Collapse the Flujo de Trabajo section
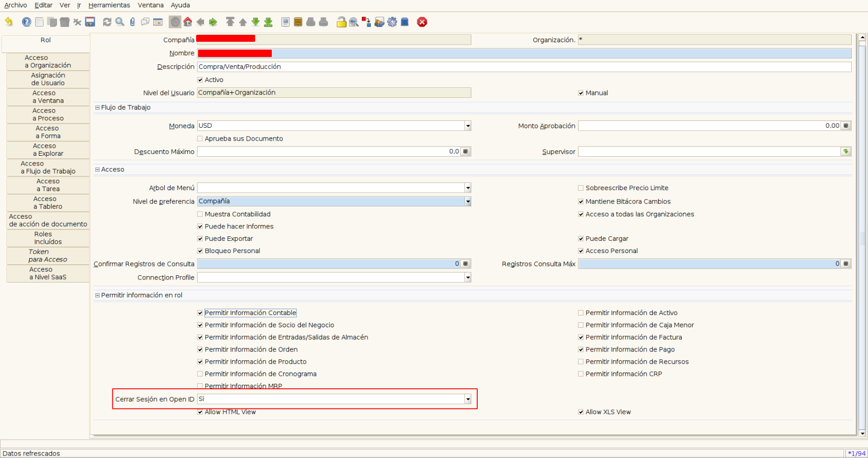868x458 pixels. click(x=97, y=108)
